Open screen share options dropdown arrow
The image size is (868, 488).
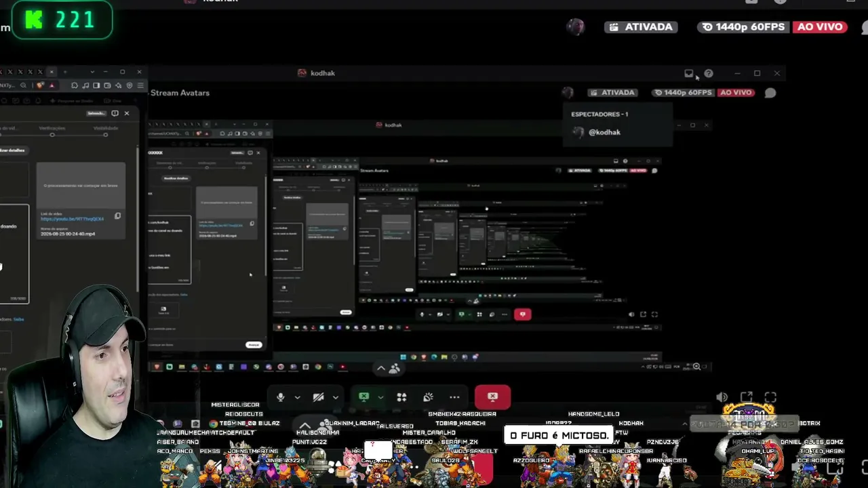[380, 398]
